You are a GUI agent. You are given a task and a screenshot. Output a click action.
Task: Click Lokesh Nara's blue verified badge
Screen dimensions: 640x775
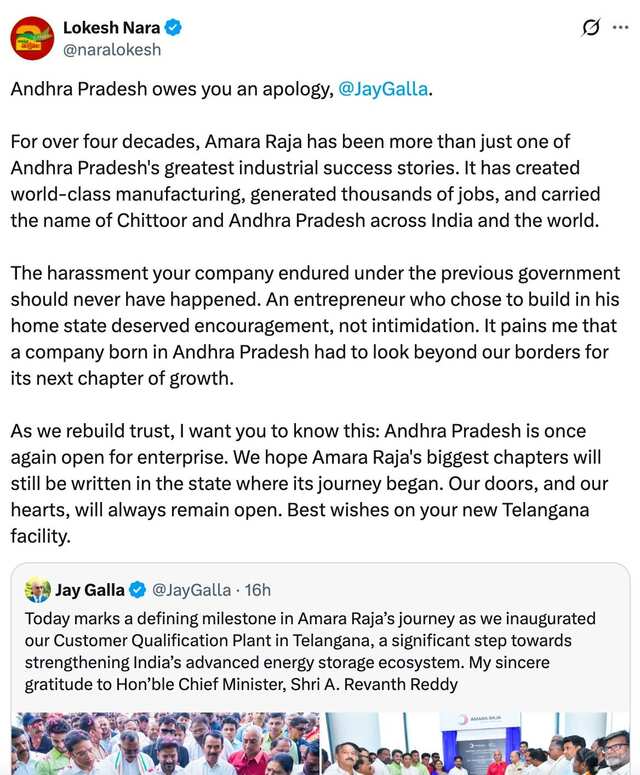173,28
